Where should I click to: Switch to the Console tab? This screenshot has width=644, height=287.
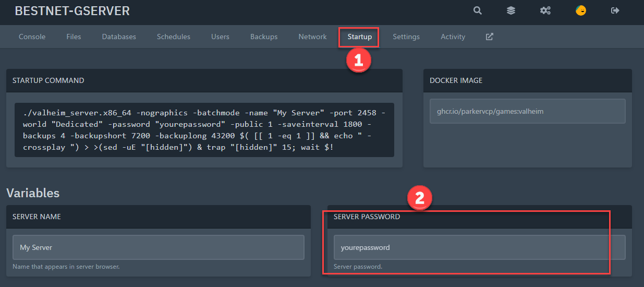(32, 37)
